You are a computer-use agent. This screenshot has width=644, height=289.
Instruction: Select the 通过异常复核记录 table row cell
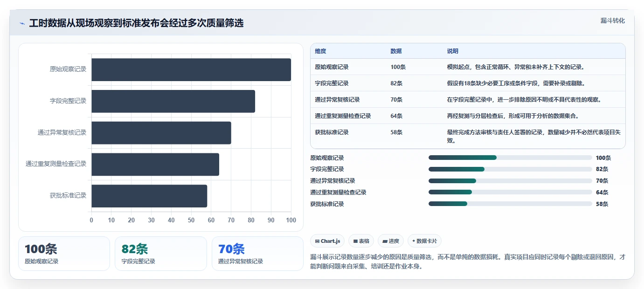point(337,100)
